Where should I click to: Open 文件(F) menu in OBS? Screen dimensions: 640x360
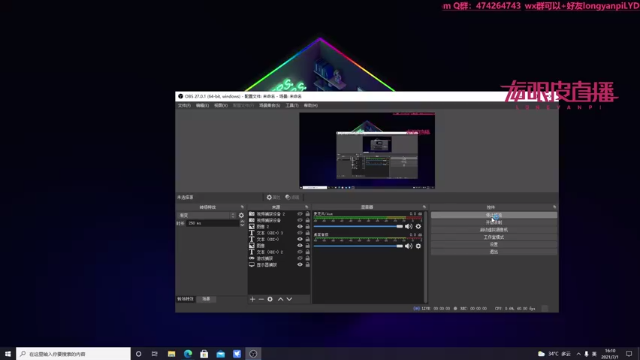click(184, 105)
